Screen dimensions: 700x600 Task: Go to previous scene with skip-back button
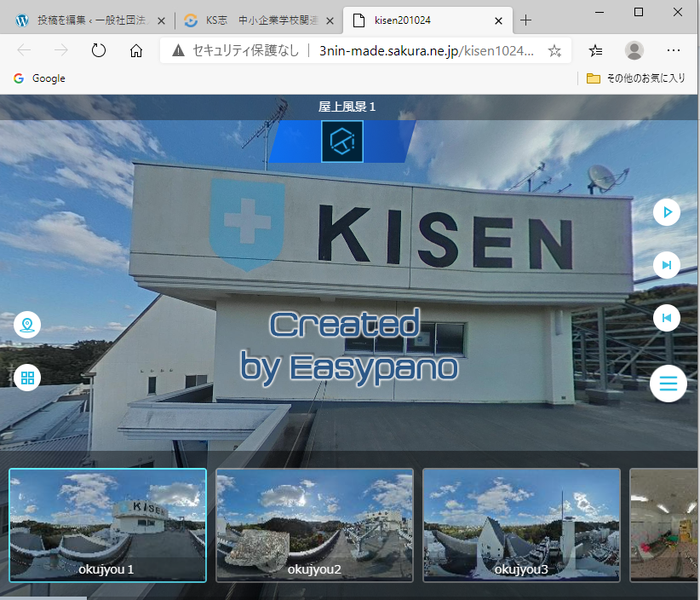[667, 318]
